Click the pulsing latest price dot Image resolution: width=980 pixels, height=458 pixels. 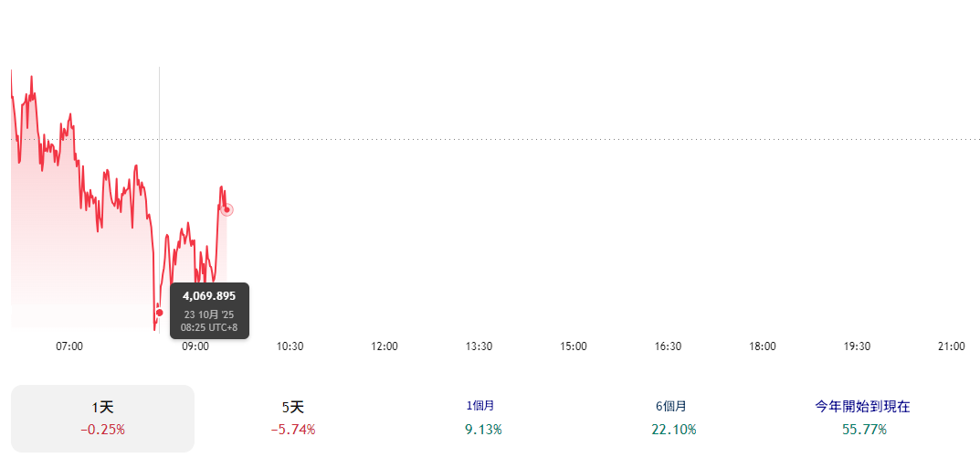click(227, 209)
